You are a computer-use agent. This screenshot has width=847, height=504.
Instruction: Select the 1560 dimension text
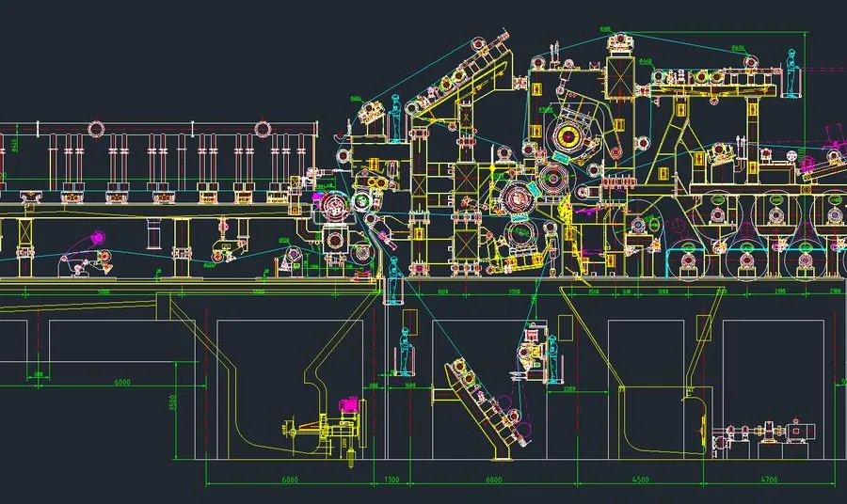click(x=593, y=291)
